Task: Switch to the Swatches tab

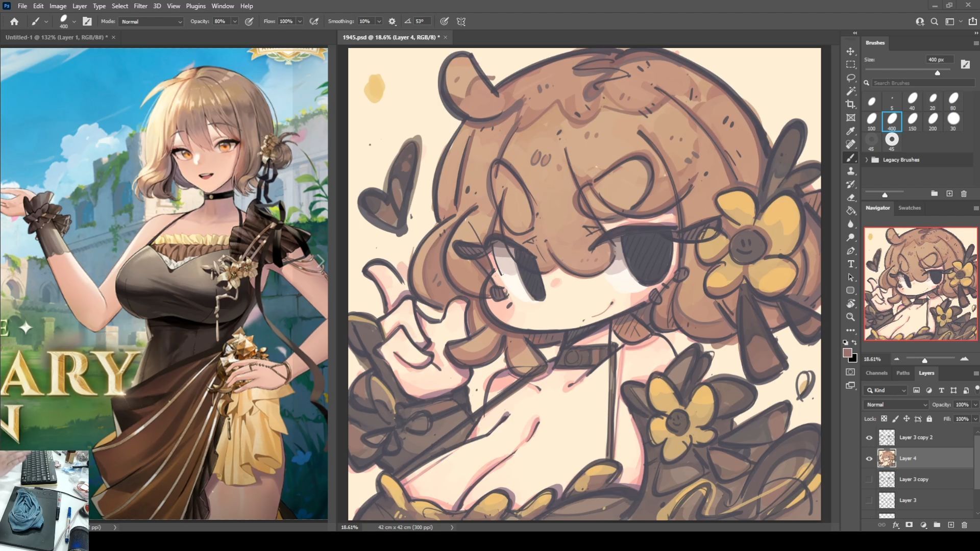Action: click(910, 208)
